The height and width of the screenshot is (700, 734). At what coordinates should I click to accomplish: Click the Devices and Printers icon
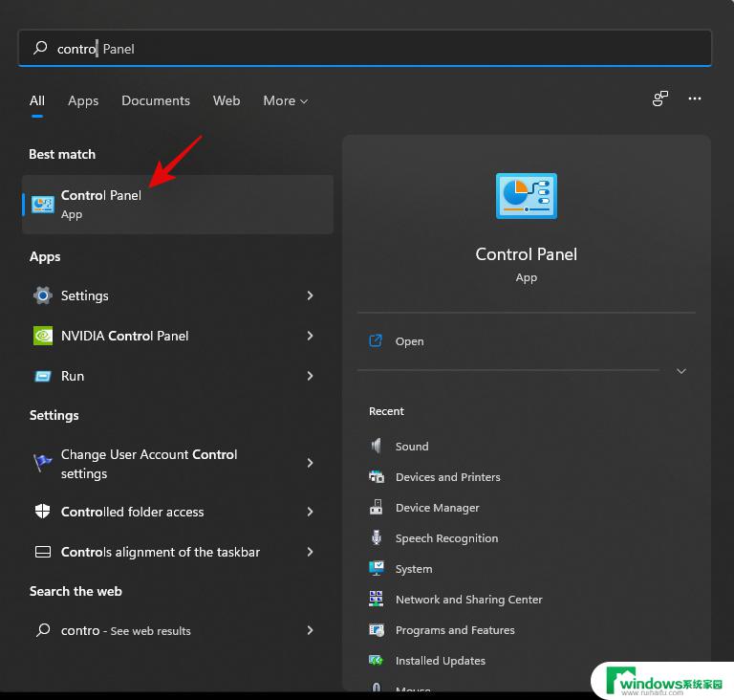click(x=377, y=476)
